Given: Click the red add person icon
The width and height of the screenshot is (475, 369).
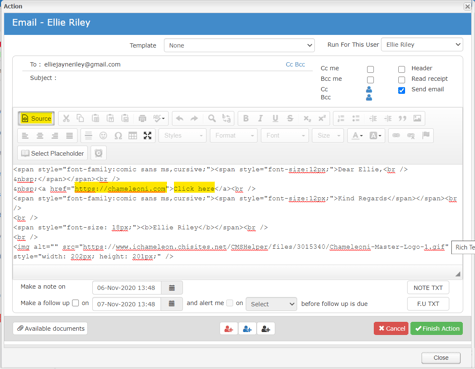Looking at the screenshot, I should (229, 329).
